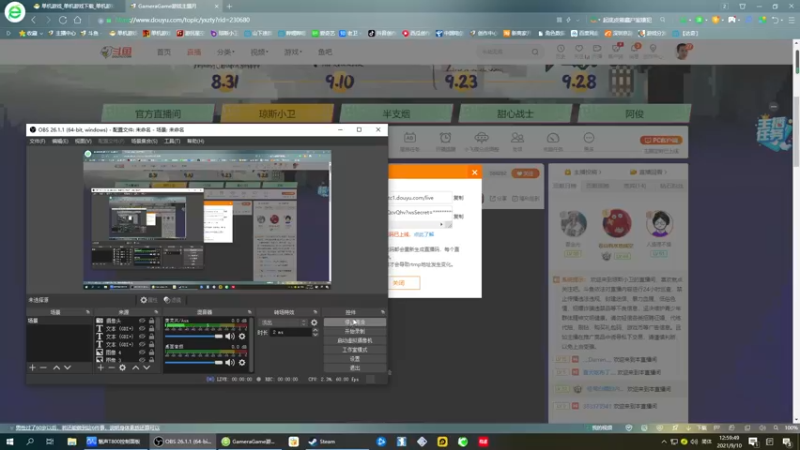The height and width of the screenshot is (450, 800).
Task: Open File Explorer from the taskbar
Action: [x=72, y=441]
